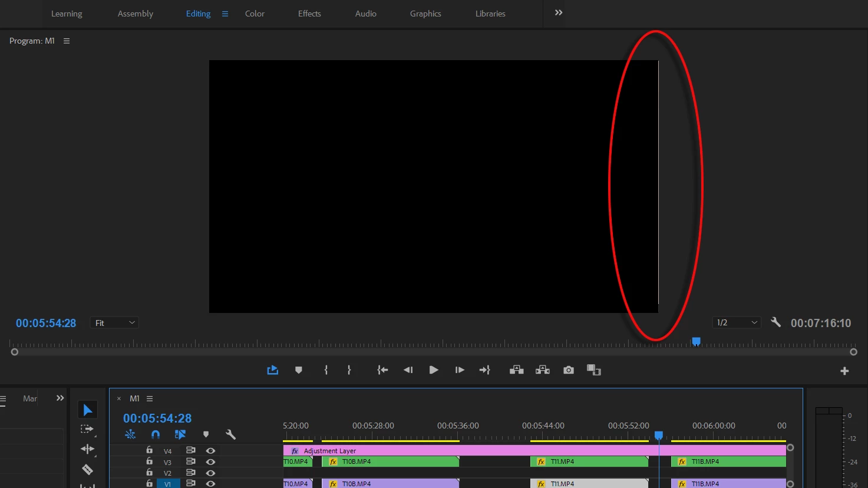Step back one frame
Viewport: 868px width, 488px height.
point(408,370)
